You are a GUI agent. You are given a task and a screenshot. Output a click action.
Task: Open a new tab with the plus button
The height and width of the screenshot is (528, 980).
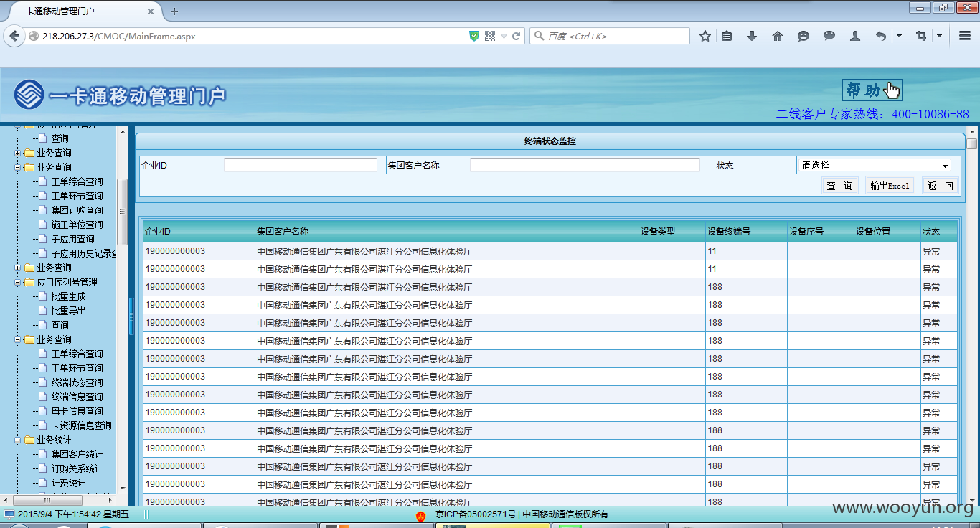(x=174, y=11)
